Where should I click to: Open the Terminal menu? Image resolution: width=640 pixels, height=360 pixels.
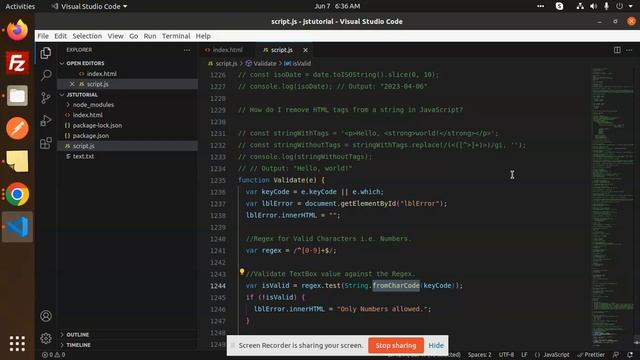click(x=176, y=36)
